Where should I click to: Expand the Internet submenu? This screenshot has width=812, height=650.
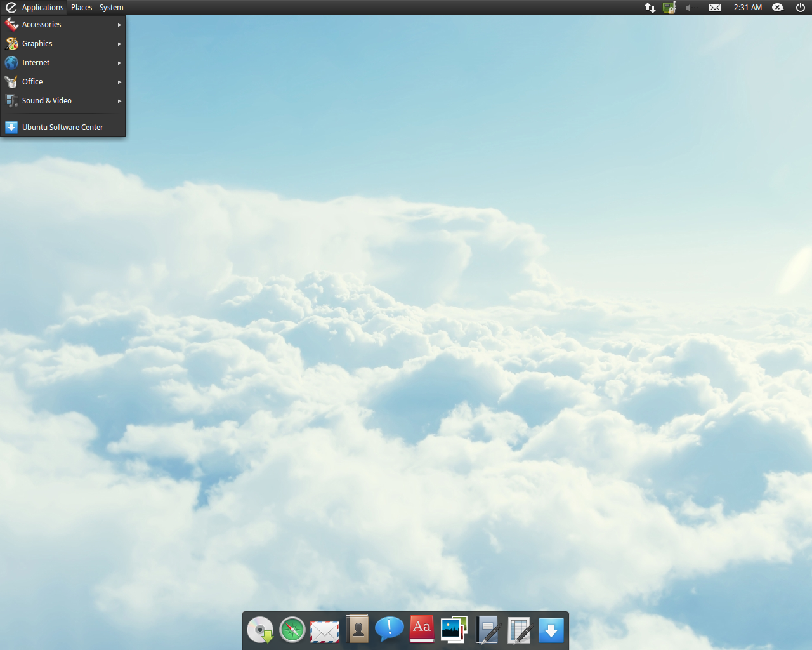tap(63, 63)
